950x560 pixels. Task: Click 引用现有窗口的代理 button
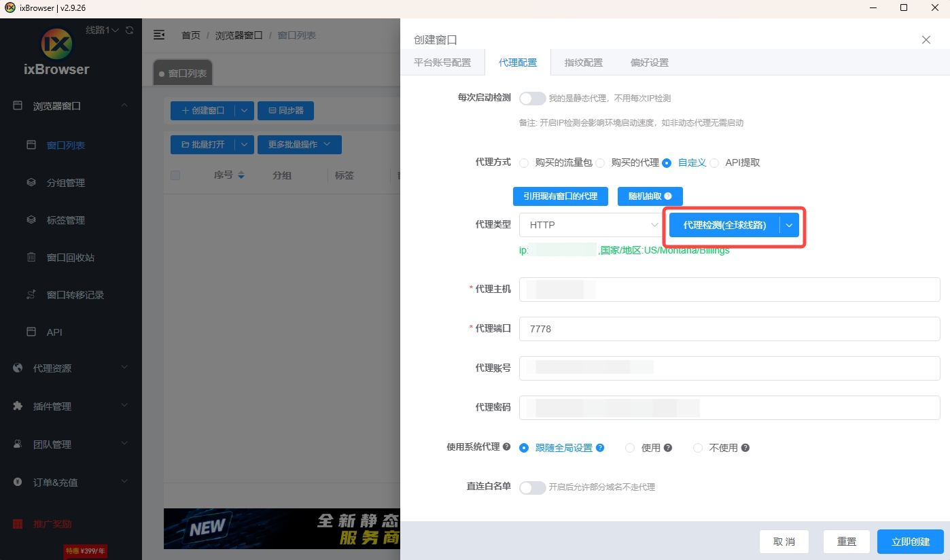(561, 196)
